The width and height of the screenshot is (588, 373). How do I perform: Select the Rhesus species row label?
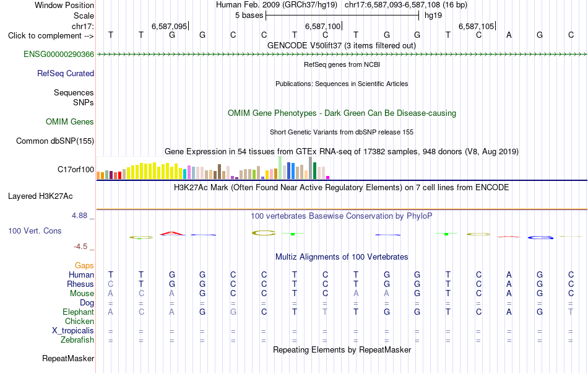(80, 284)
